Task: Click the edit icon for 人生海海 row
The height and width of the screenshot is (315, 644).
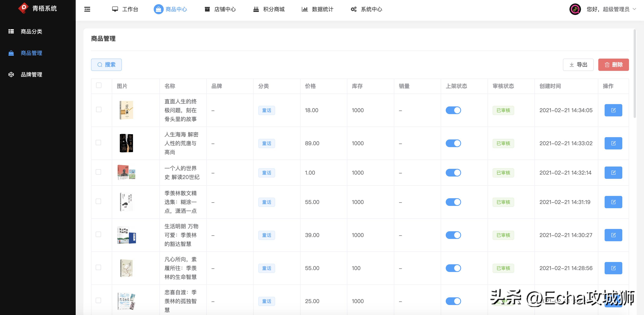Action: 613,143
